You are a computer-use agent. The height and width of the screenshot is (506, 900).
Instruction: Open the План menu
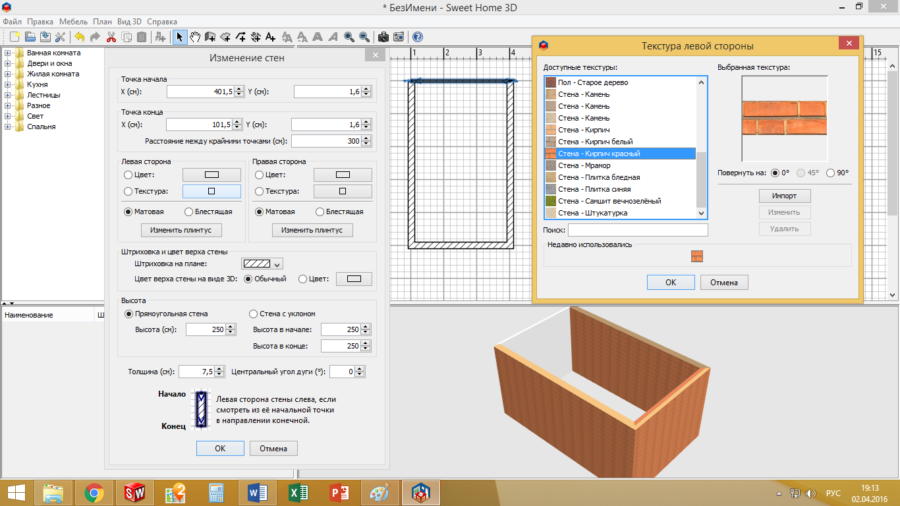[102, 22]
